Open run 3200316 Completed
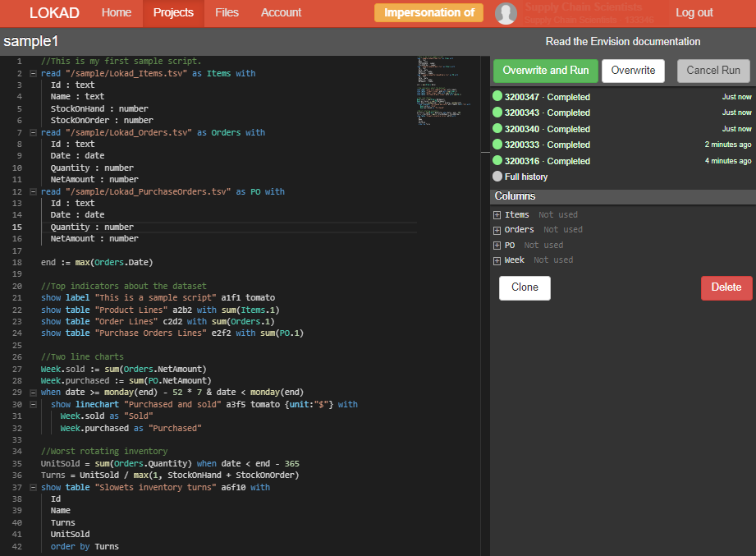Viewport: 756px width, 556px height. pos(548,161)
